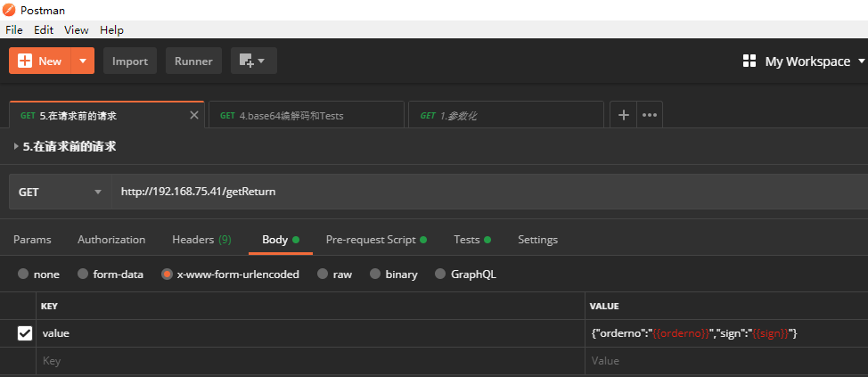Expand the request name disclosure triangle
868x377 pixels.
16,146
